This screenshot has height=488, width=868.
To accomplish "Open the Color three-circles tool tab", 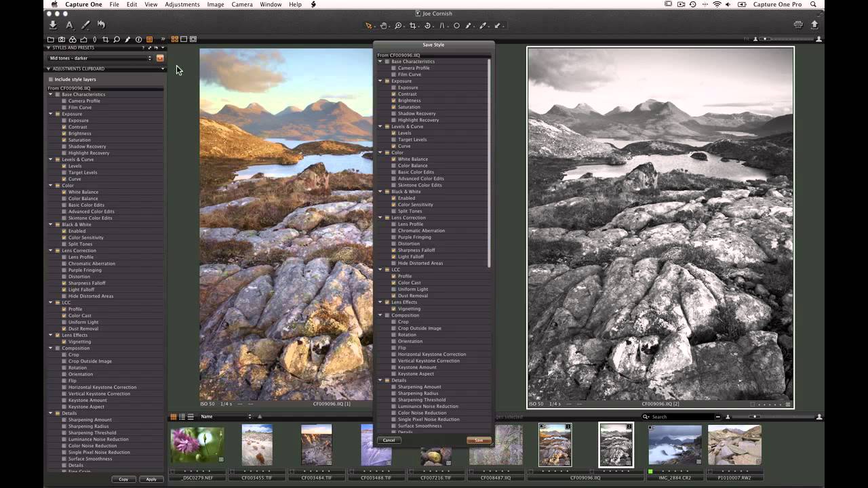I will coord(73,39).
